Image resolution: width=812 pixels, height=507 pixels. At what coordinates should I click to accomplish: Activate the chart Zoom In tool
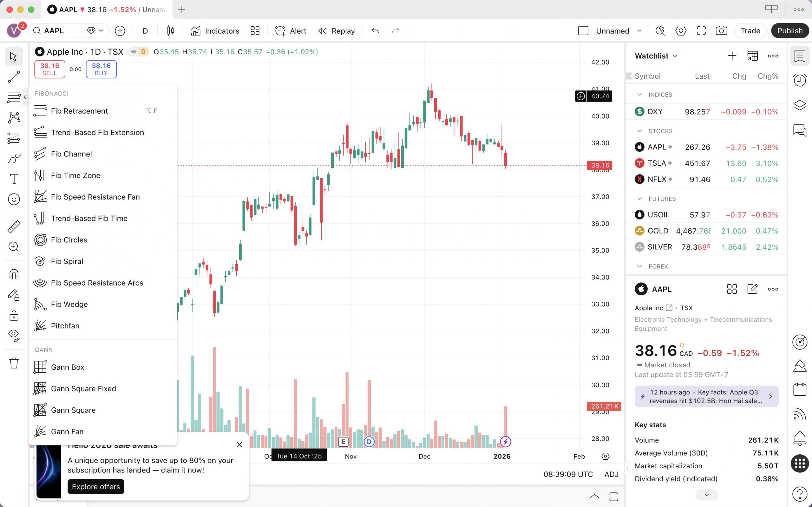[14, 247]
